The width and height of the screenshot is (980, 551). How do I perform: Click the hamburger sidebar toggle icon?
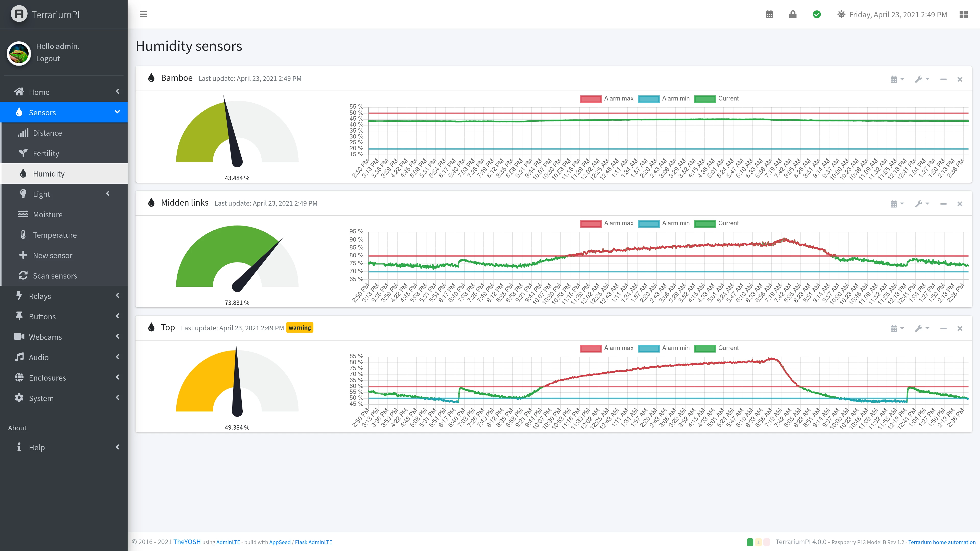click(x=143, y=15)
